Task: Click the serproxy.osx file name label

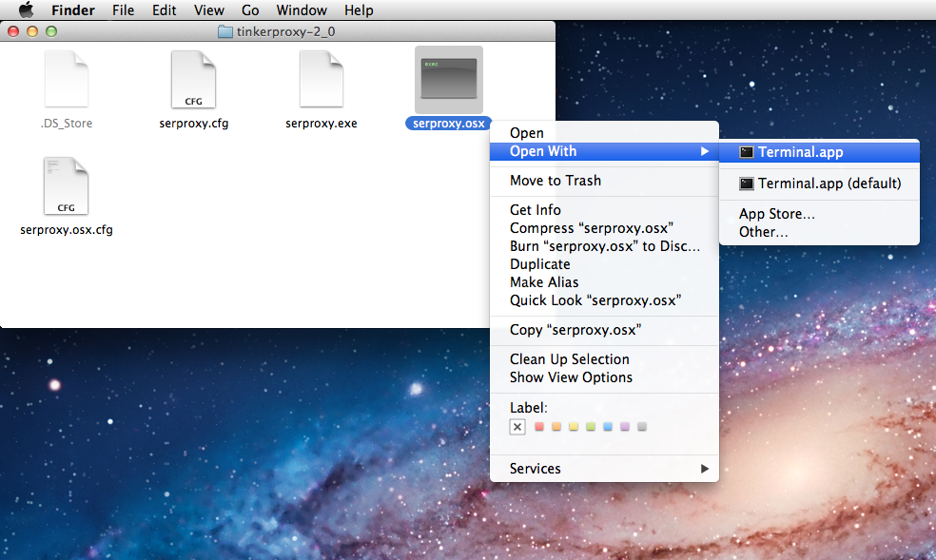Action: (449, 124)
